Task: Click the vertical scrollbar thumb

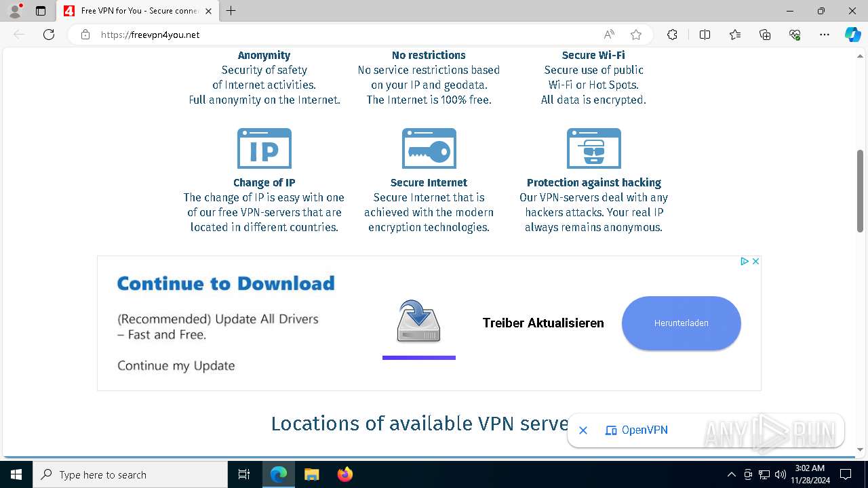Action: pos(860,190)
